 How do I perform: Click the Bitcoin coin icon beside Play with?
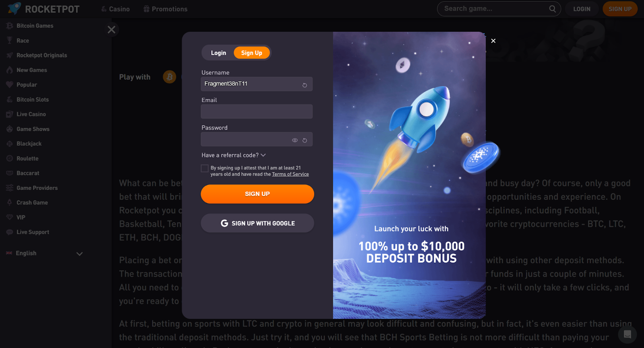169,76
